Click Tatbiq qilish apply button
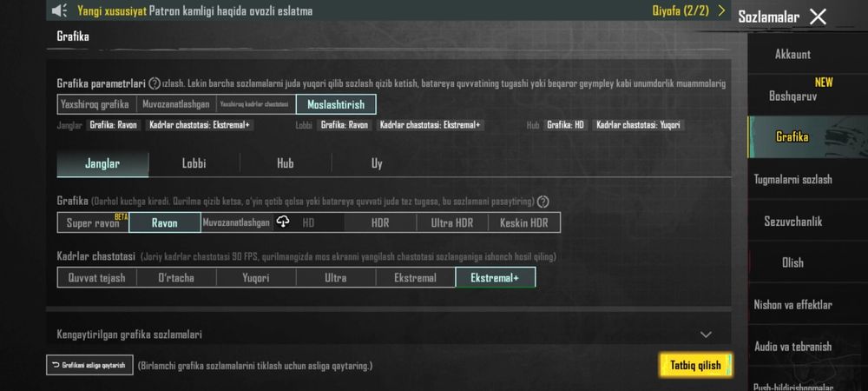This screenshot has width=868, height=391. 696,365
